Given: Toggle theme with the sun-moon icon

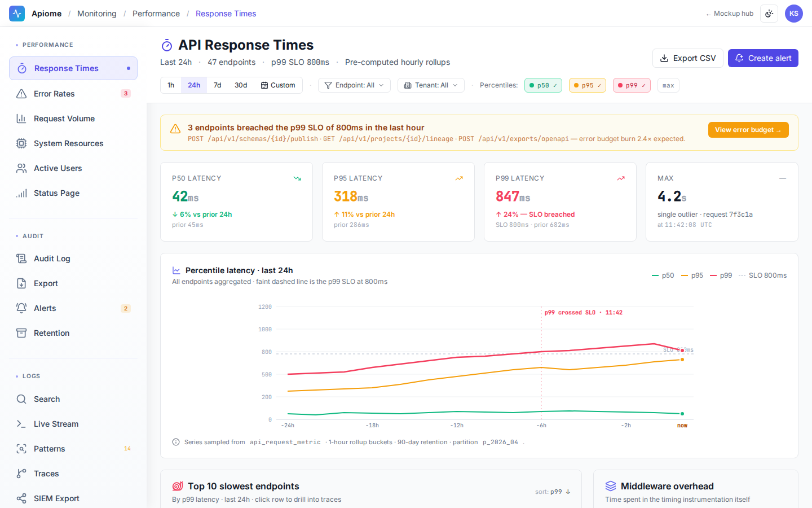Looking at the screenshot, I should (x=769, y=14).
